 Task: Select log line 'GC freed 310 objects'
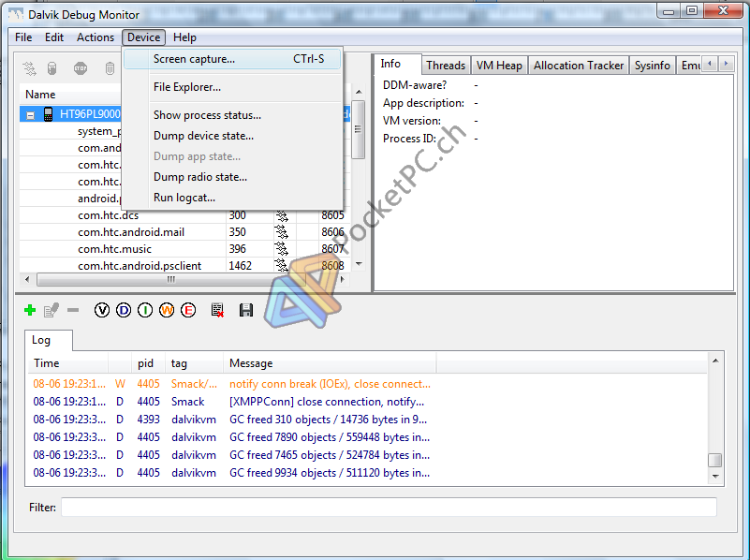click(367, 420)
